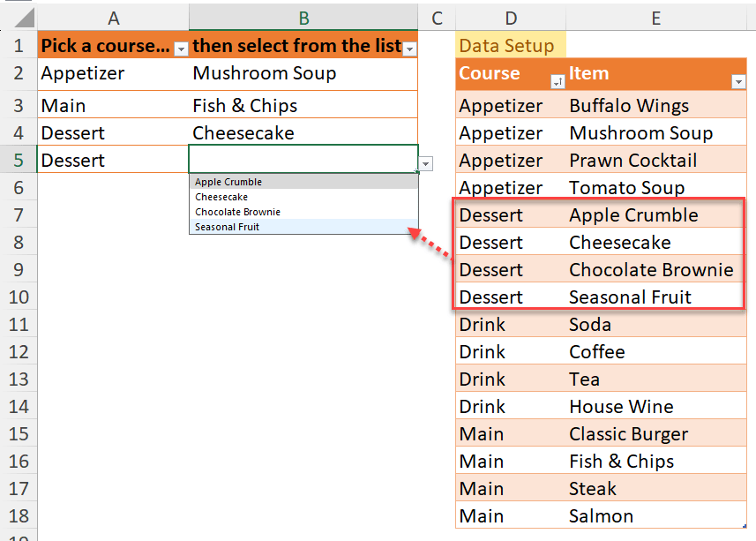The height and width of the screenshot is (541, 756).
Task: Open the filter arrow on 'Pick a course' header
Action: (181, 50)
